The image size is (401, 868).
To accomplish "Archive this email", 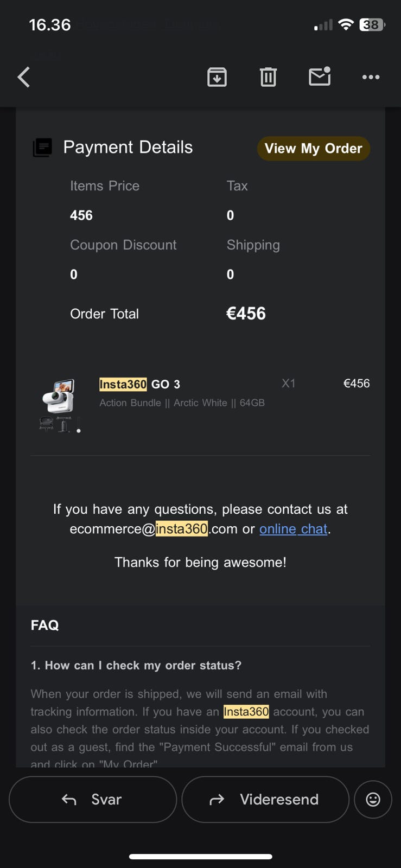I will (217, 77).
